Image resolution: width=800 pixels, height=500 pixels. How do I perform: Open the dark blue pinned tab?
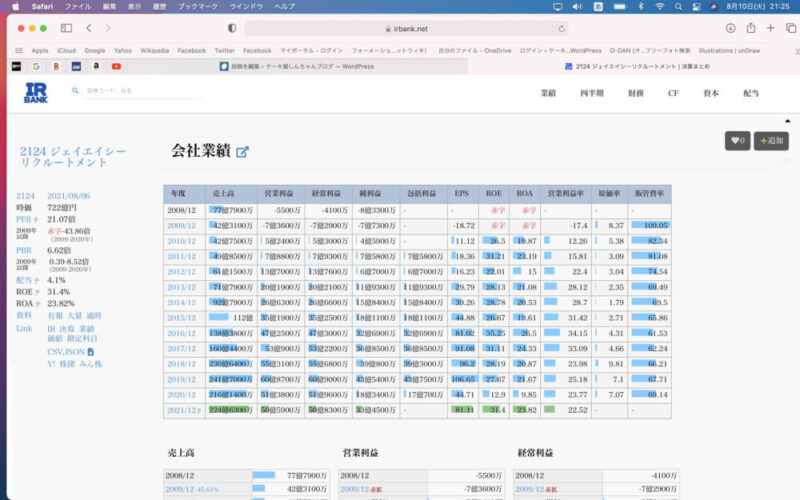pos(76,66)
